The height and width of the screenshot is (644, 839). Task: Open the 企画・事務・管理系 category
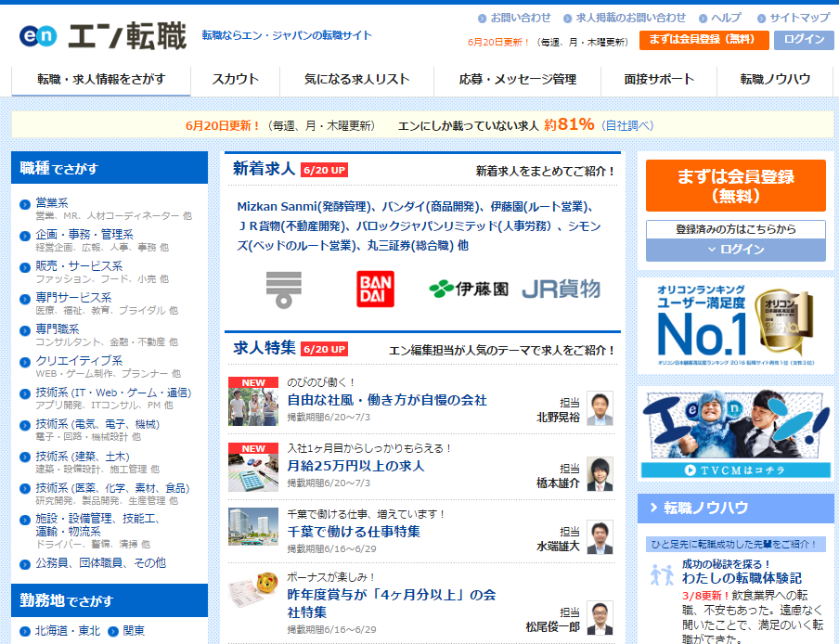point(84,234)
